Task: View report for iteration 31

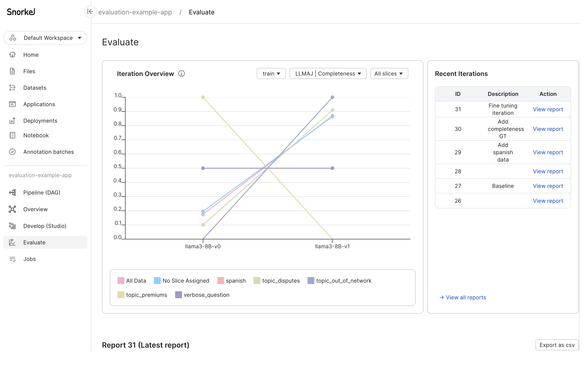Action: click(x=548, y=109)
